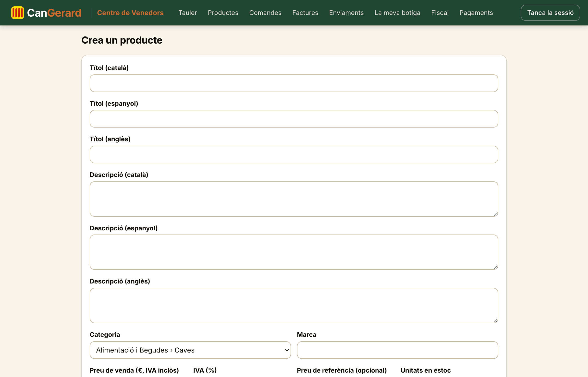
Task: Click the CanGerard striped logo icon
Action: tap(18, 13)
